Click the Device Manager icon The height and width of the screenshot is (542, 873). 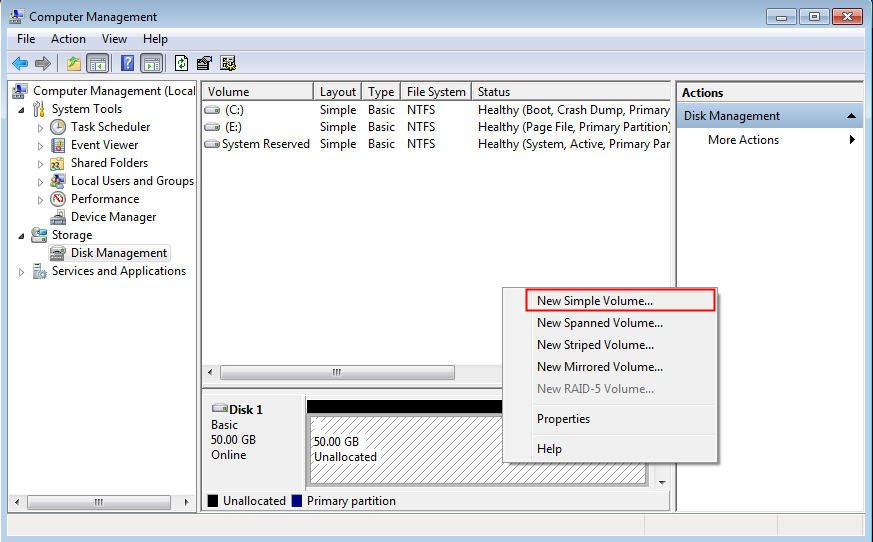[x=58, y=217]
